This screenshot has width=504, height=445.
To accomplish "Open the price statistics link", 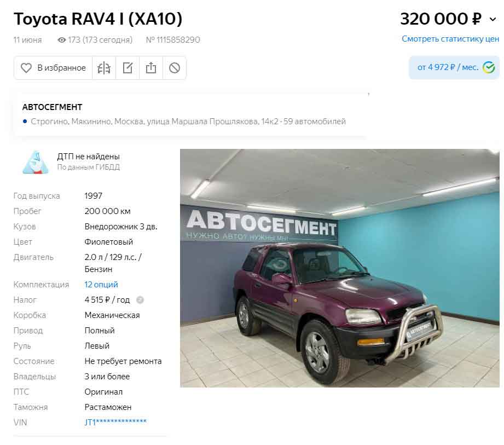I will pos(450,39).
